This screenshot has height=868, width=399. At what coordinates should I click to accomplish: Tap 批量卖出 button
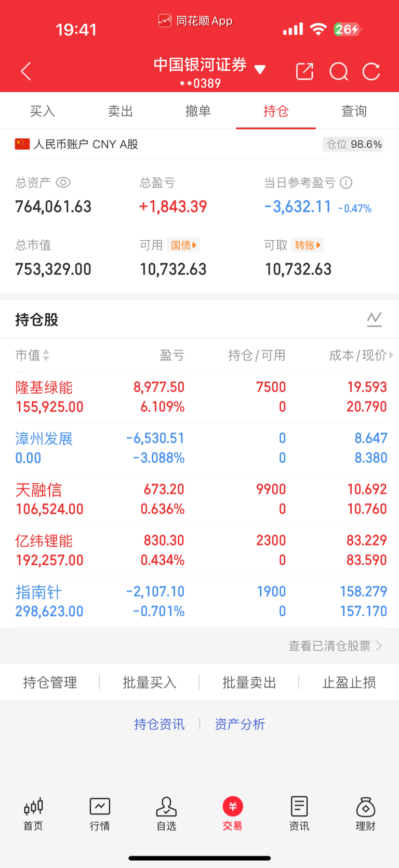pos(249,682)
